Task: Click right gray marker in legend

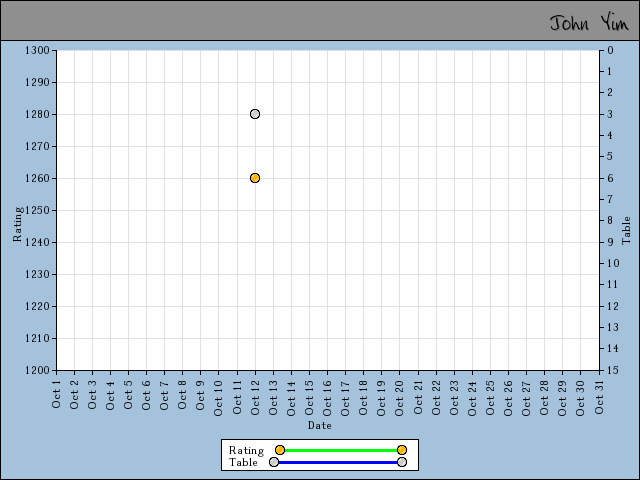Action: (402, 462)
